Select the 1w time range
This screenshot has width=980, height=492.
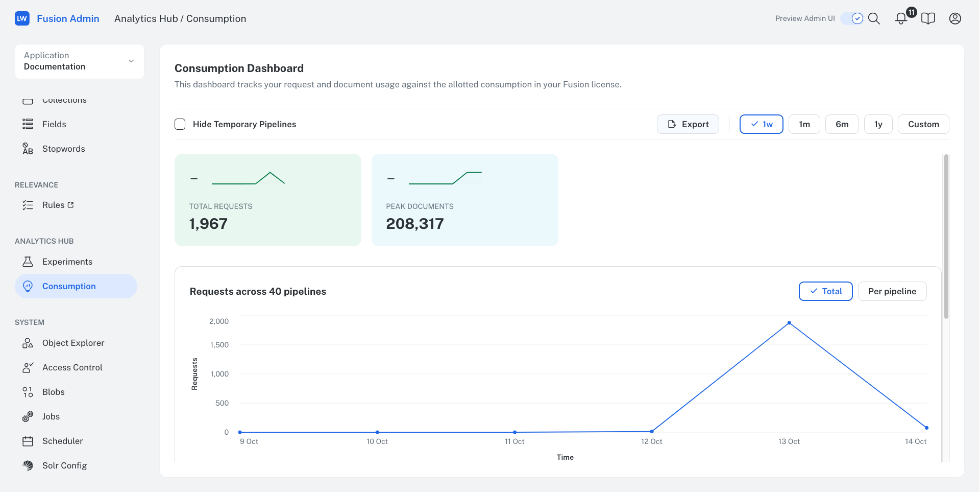(761, 124)
